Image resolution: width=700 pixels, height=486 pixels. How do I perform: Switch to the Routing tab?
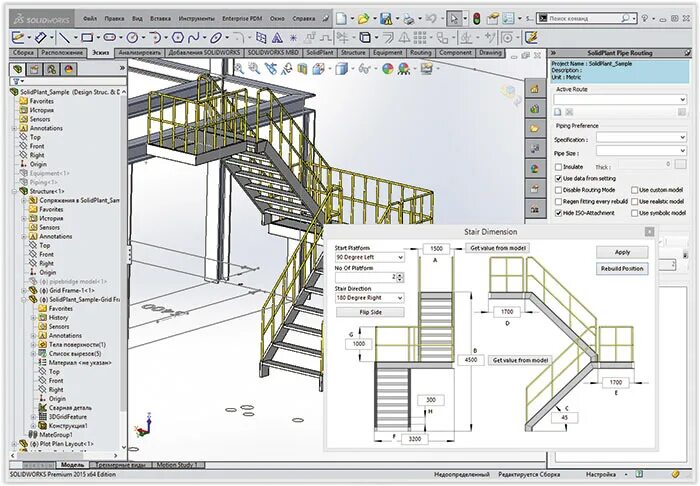[x=421, y=53]
